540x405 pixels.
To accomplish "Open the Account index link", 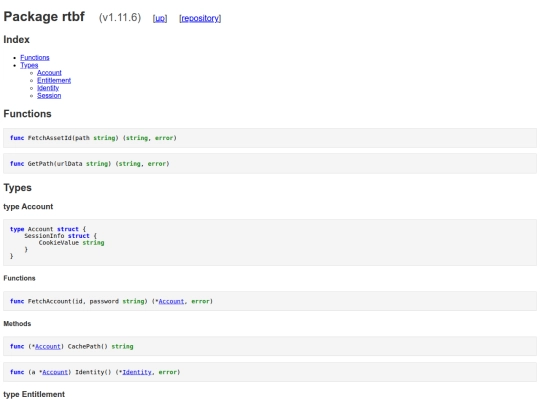I will click(49, 73).
